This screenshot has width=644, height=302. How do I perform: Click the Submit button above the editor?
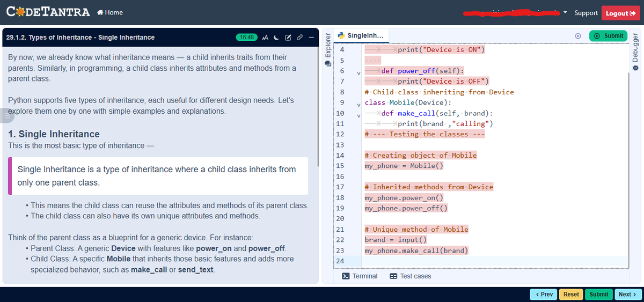[x=609, y=36]
